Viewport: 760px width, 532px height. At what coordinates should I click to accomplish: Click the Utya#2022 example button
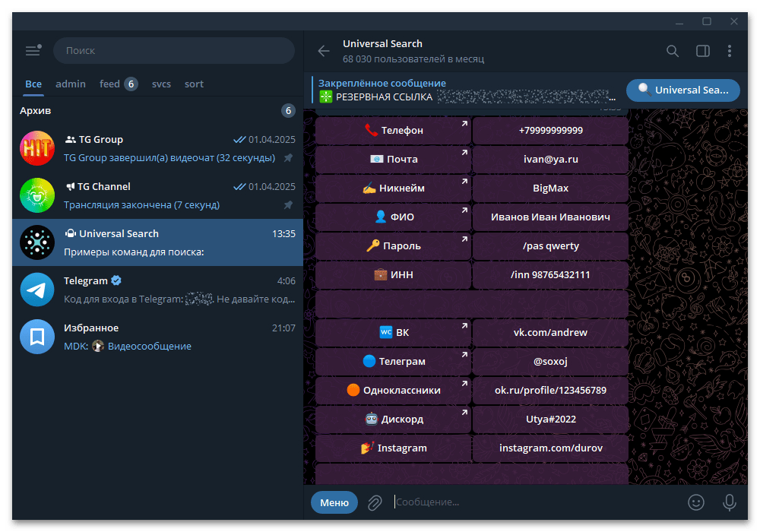(x=550, y=419)
